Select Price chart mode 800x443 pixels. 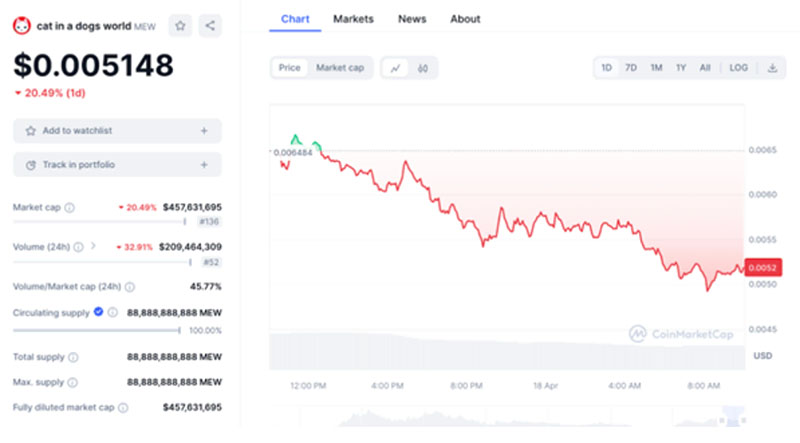pyautogui.click(x=289, y=68)
